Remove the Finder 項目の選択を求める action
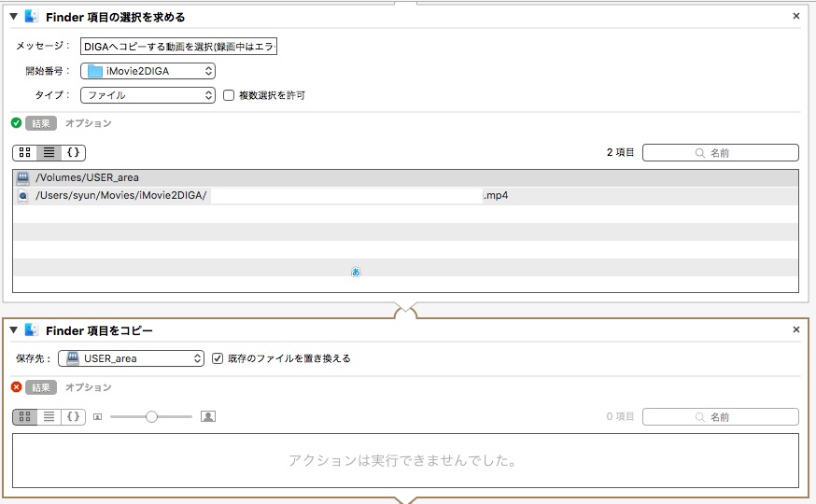Viewport: 816px width, 504px height. click(x=795, y=16)
